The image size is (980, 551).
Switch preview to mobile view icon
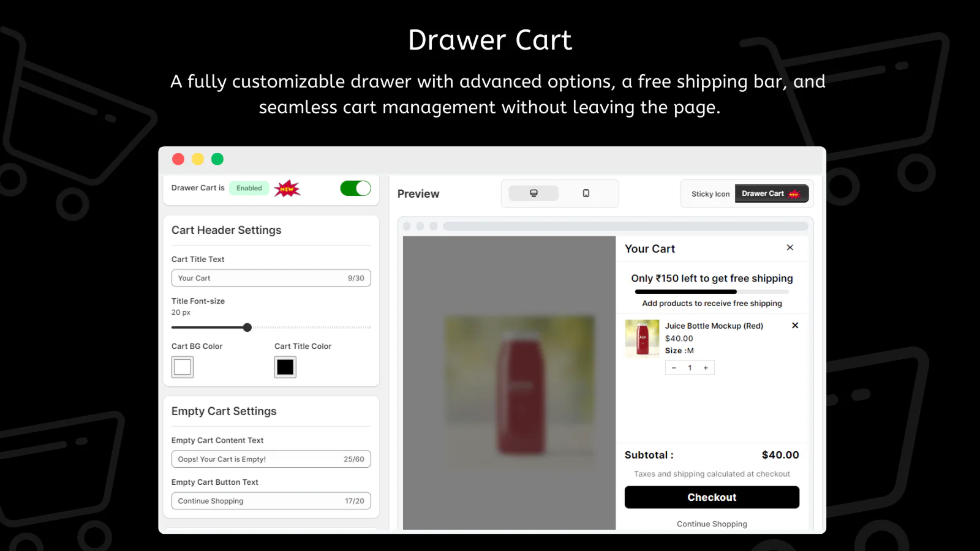pyautogui.click(x=586, y=193)
